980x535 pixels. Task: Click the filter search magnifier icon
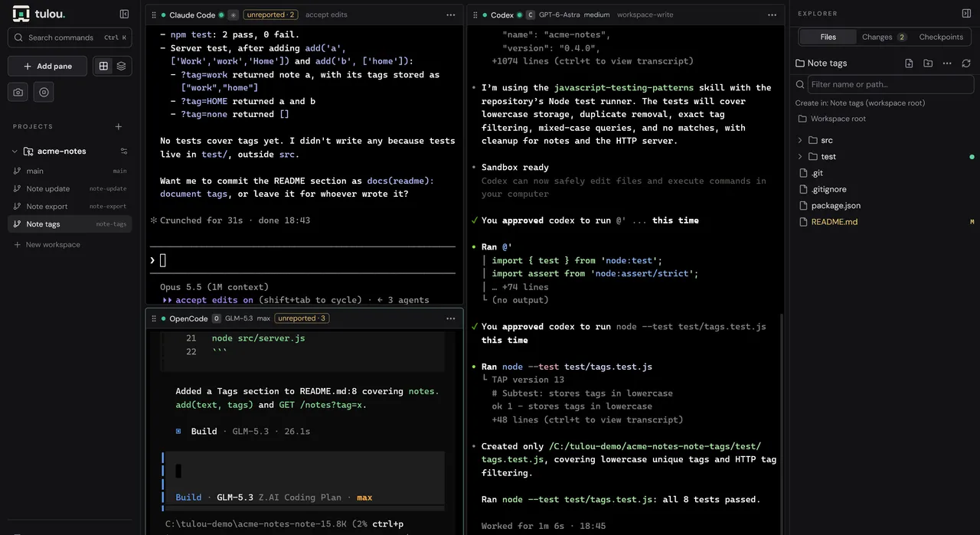800,84
